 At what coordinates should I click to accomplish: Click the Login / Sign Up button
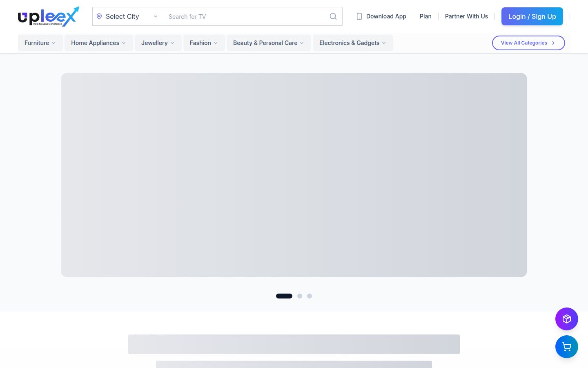tap(532, 16)
